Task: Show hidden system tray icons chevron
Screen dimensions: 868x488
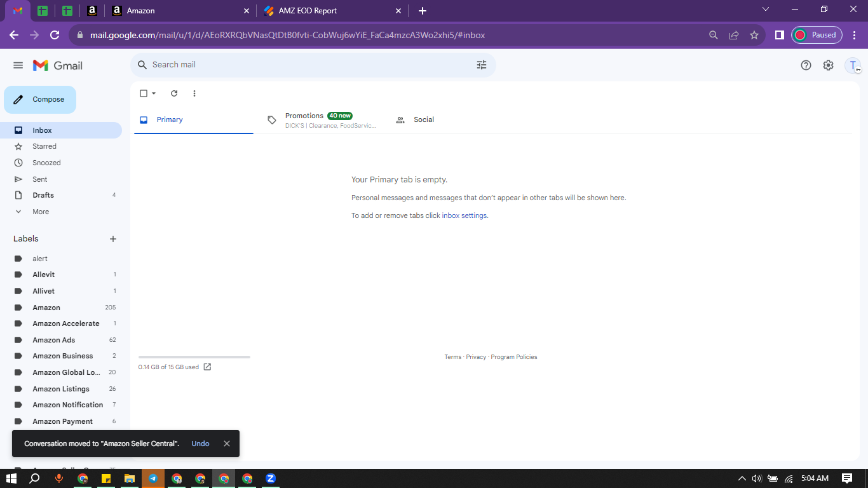Action: click(x=742, y=478)
